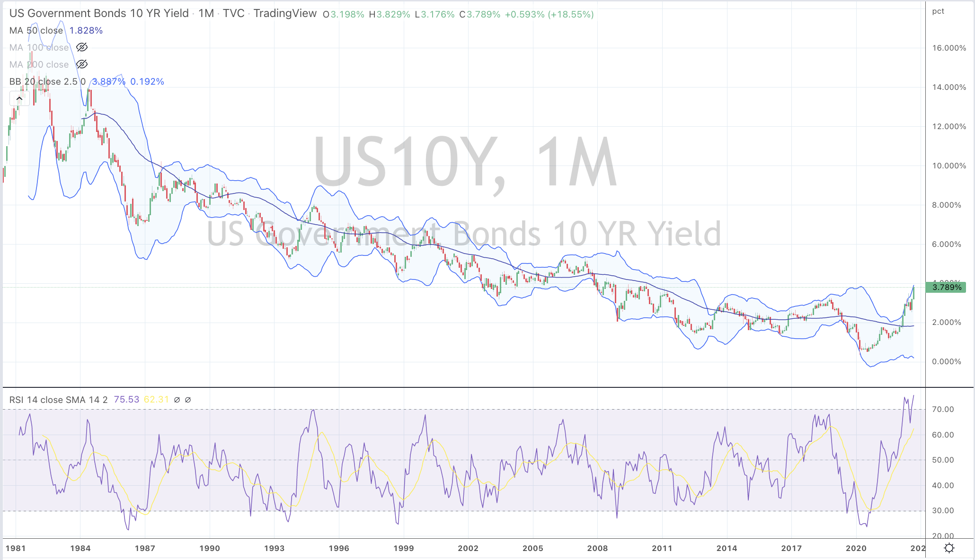Click the 2008 time axis marker
The width and height of the screenshot is (975, 560).
click(597, 548)
